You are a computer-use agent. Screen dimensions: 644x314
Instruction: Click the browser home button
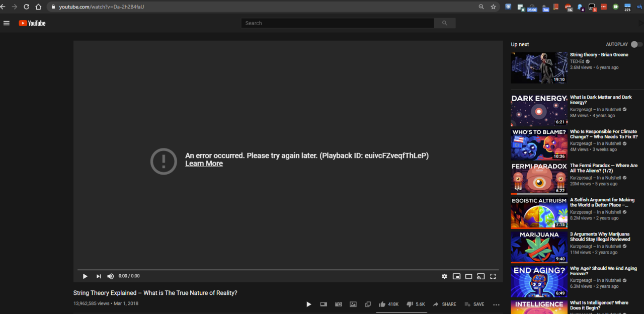point(38,7)
